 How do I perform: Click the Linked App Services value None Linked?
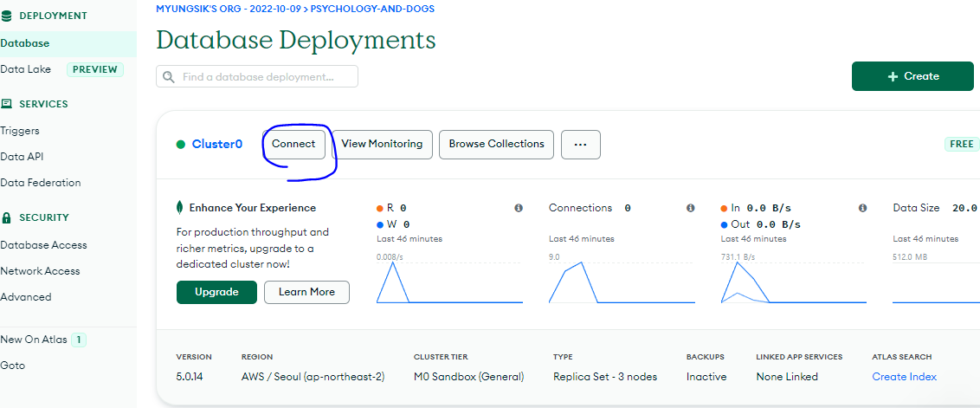[x=787, y=377]
